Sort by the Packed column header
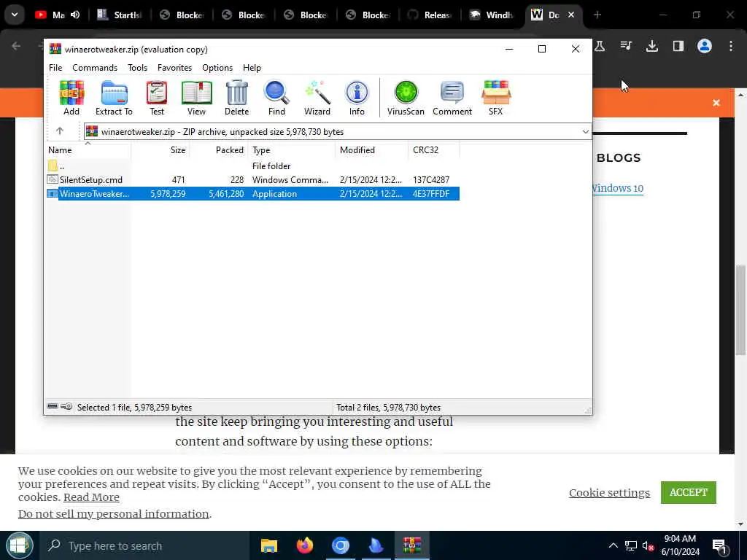This screenshot has height=560, width=747. [x=219, y=150]
